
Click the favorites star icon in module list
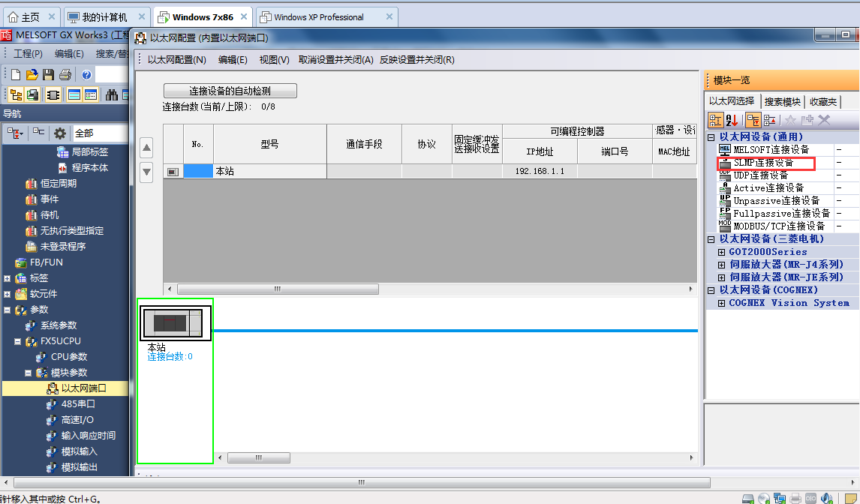point(790,120)
